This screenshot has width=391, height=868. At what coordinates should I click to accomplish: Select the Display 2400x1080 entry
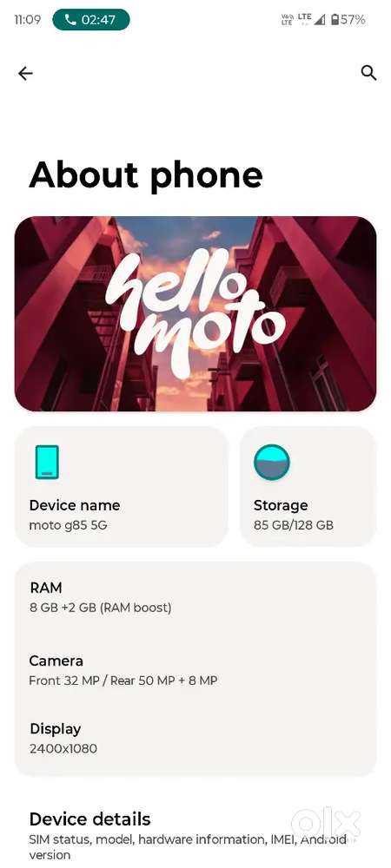(195, 739)
